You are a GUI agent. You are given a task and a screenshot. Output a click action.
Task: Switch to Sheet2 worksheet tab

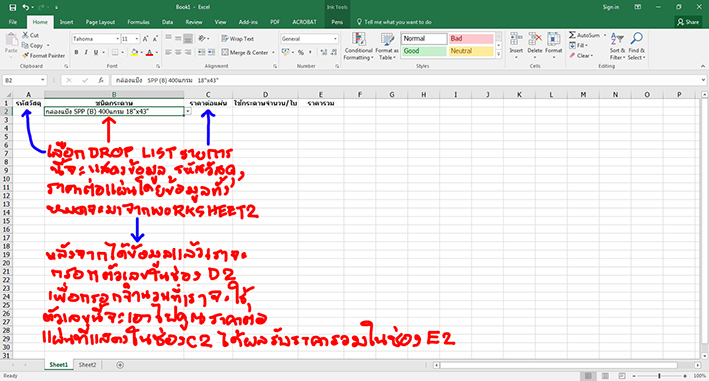[87, 365]
